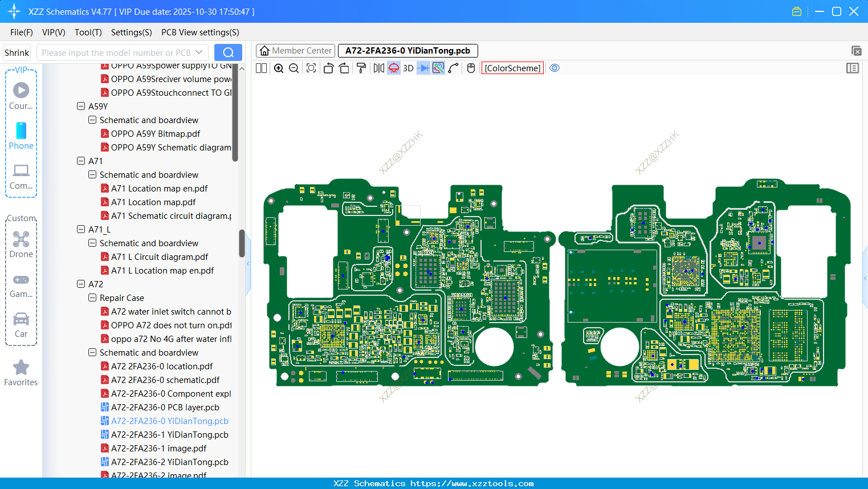Collapse the A72 tree node
The height and width of the screenshot is (489, 868).
[80, 284]
